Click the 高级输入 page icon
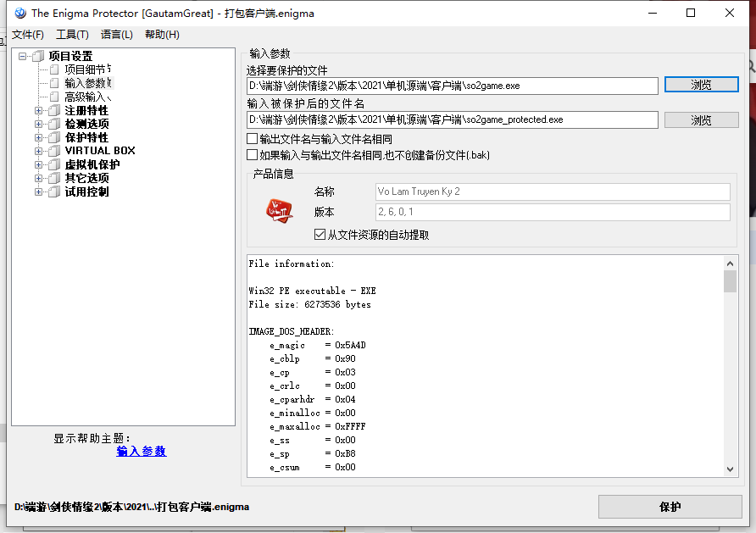Screen dimensions: 756x533 pos(54,97)
